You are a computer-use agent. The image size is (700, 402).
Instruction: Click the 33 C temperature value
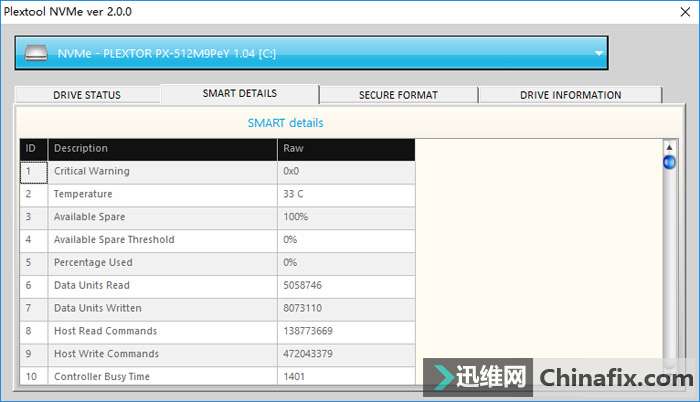[293, 194]
